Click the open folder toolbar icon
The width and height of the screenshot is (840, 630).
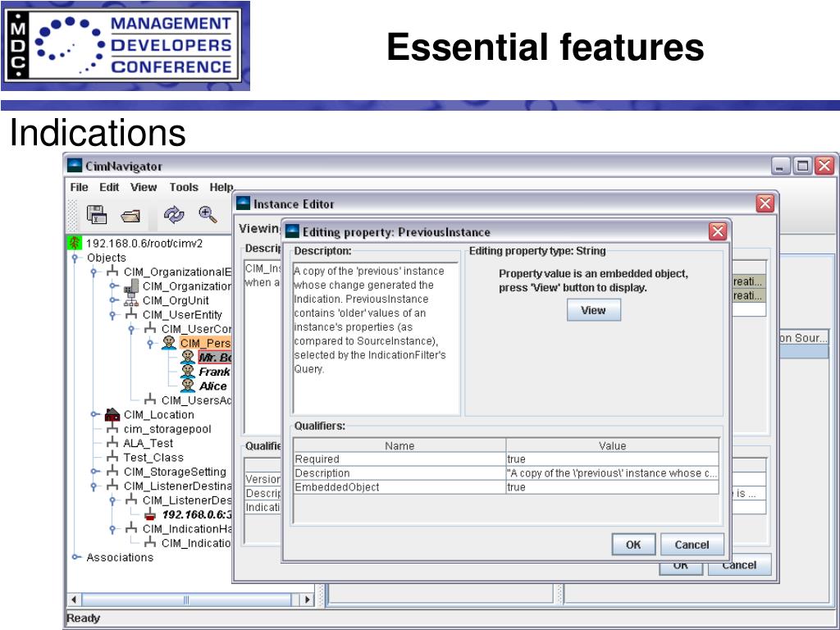tap(130, 216)
